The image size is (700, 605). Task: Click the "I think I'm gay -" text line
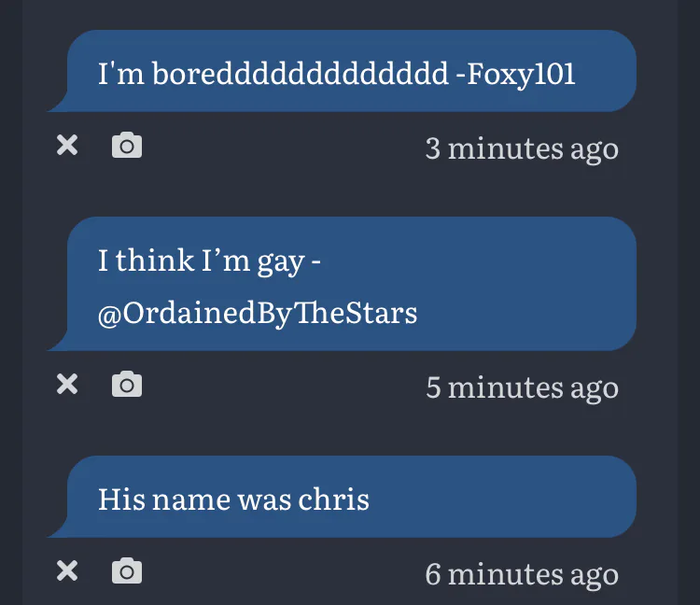[209, 260]
